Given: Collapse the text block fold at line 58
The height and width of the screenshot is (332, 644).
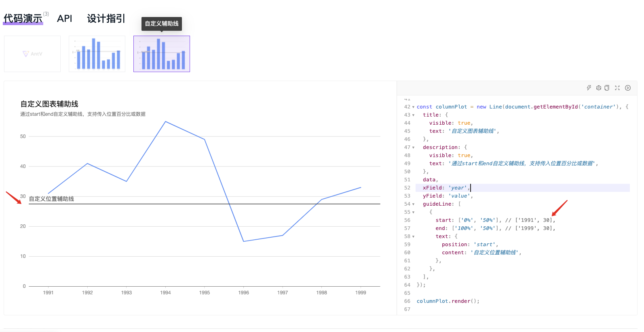Looking at the screenshot, I should click(x=413, y=236).
